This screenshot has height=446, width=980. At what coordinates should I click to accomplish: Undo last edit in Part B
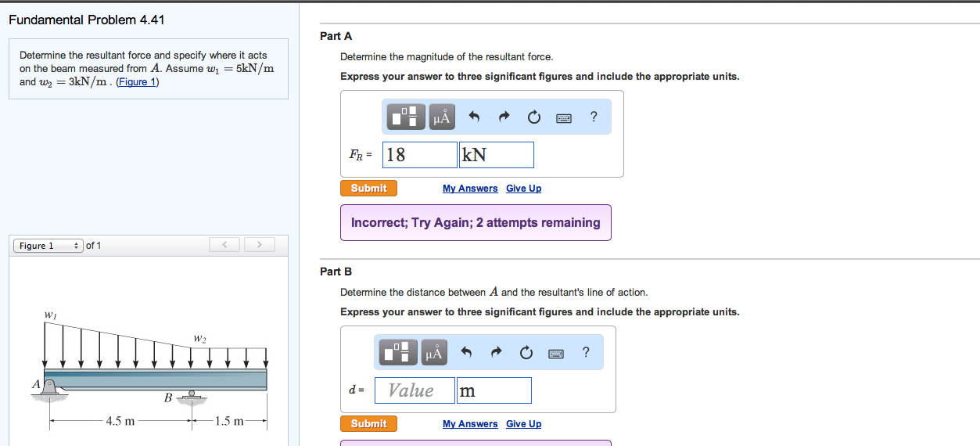click(465, 353)
